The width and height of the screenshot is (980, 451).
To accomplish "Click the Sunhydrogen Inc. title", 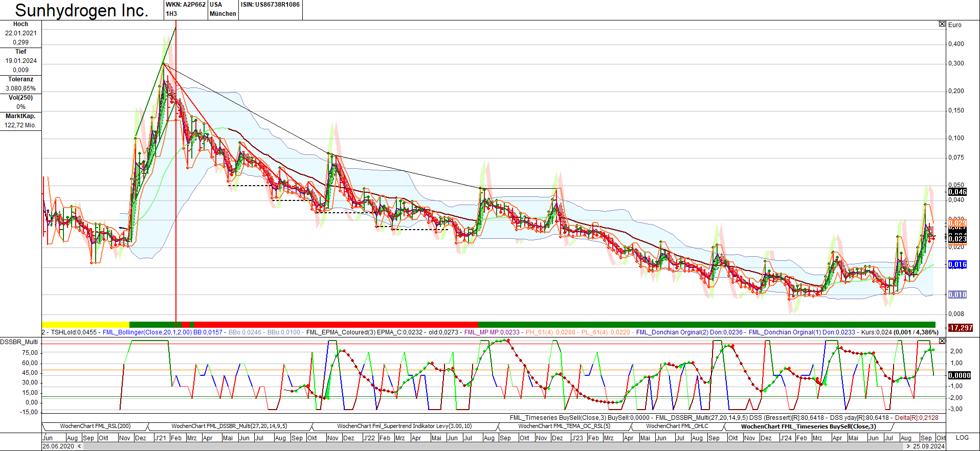I will coord(82,10).
